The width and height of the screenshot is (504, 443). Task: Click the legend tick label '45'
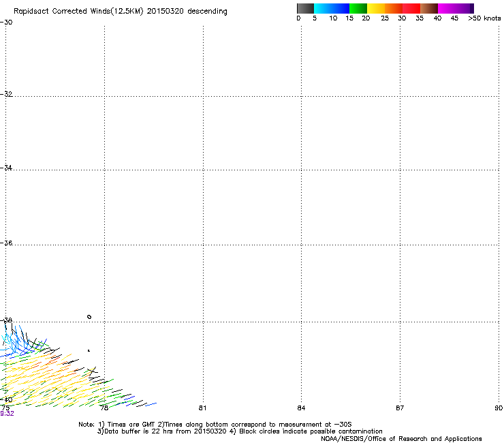[454, 18]
